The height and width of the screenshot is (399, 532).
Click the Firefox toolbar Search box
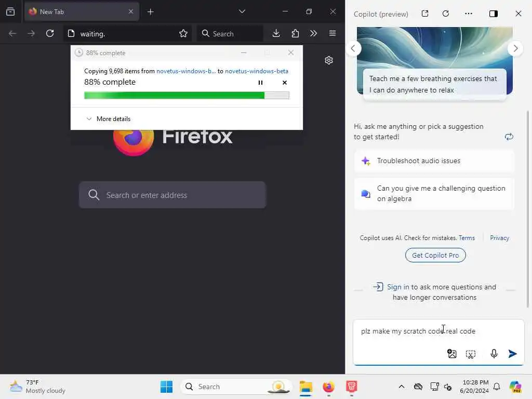coord(230,34)
